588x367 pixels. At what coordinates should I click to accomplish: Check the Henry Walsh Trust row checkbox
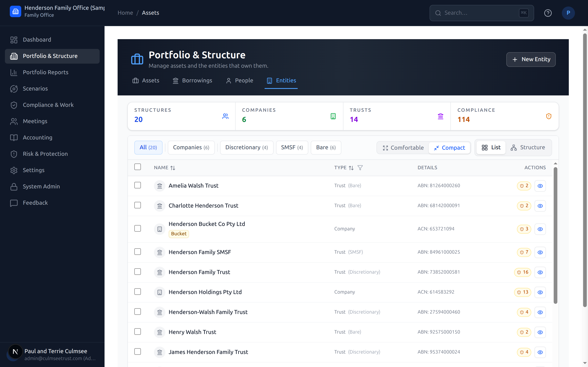point(138,332)
